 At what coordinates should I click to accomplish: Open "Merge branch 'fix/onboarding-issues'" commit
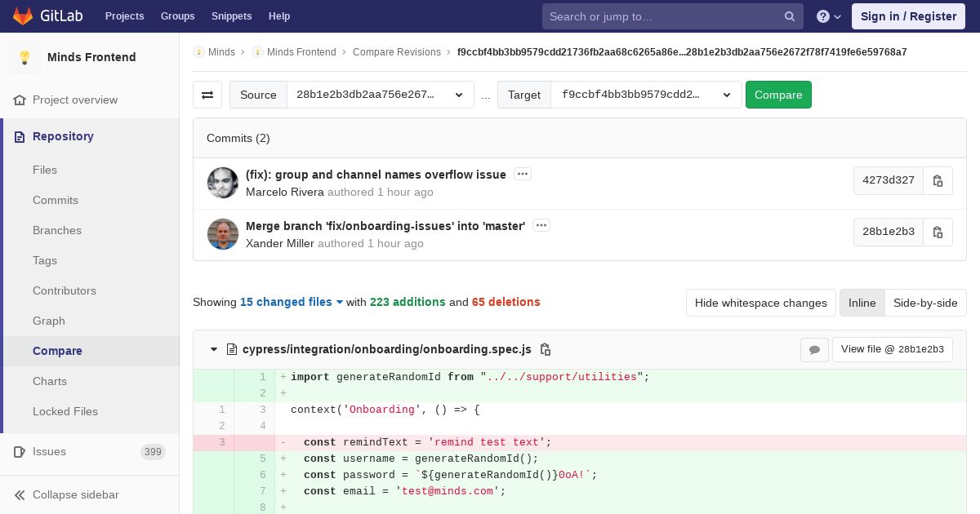[385, 226]
